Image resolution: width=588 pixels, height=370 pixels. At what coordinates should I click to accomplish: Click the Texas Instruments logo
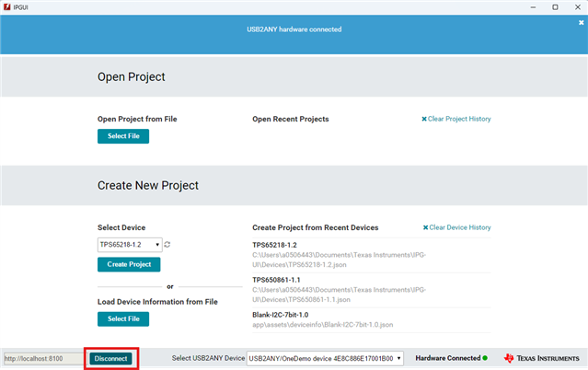542,358
